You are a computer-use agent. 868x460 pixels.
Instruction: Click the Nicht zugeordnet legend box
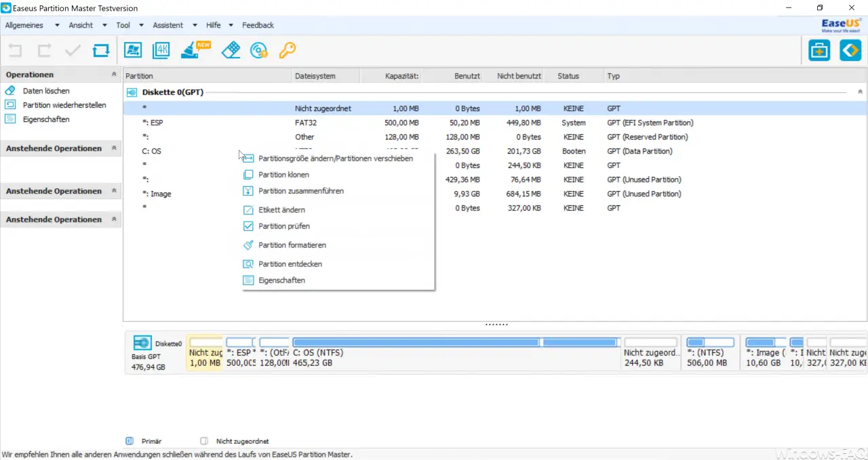(204, 441)
